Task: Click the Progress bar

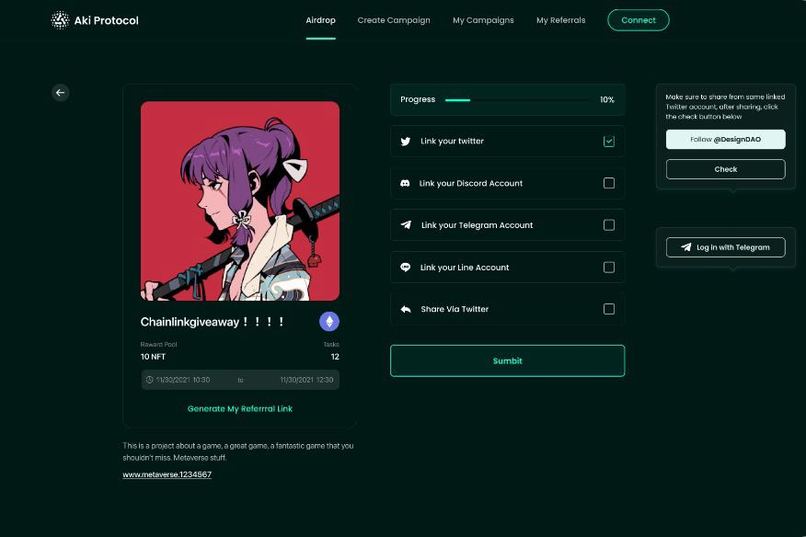Action: (x=518, y=100)
